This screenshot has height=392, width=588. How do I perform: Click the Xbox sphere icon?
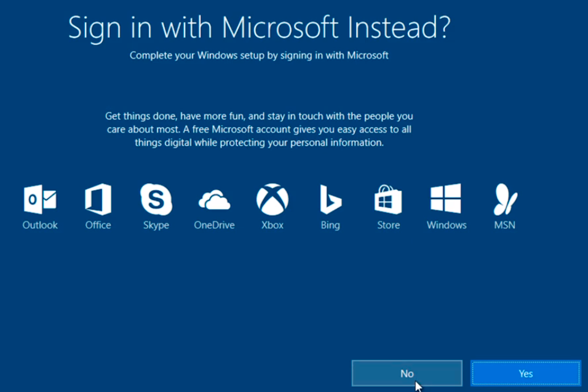coord(272,199)
